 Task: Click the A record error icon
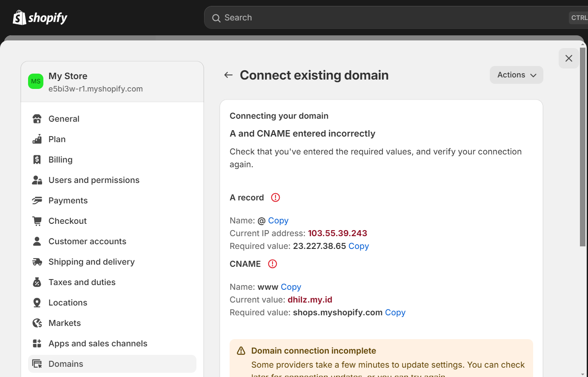(276, 197)
